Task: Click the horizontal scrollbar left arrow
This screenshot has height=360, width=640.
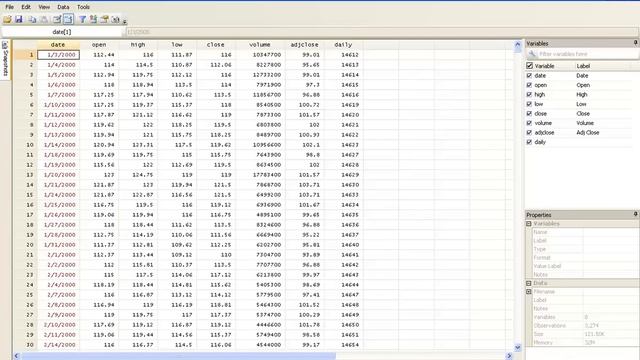Action: pyautogui.click(x=16, y=356)
